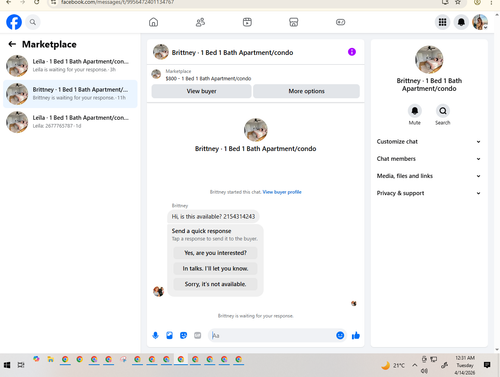Image resolution: width=500 pixels, height=377 pixels.
Task: Open the Marketplace storefront icon
Action: click(294, 22)
